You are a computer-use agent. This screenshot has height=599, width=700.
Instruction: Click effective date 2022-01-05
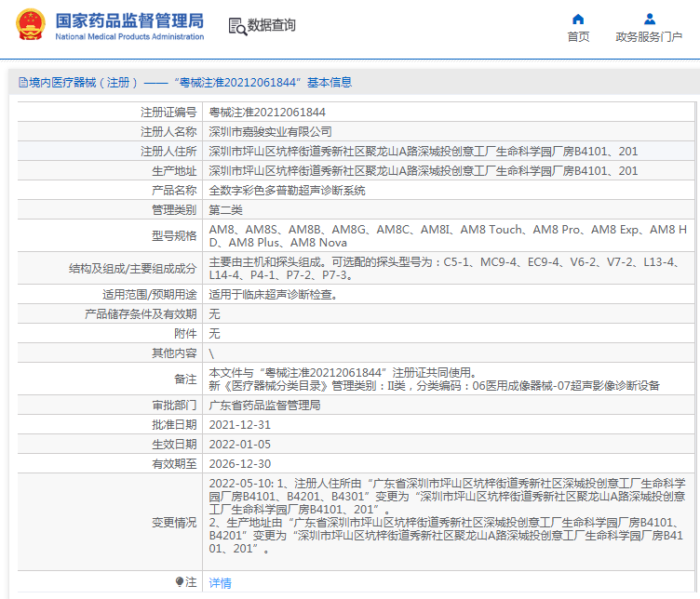pyautogui.click(x=240, y=445)
